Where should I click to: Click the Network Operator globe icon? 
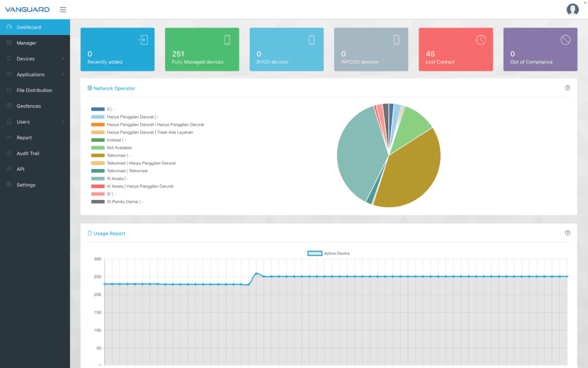tap(90, 88)
